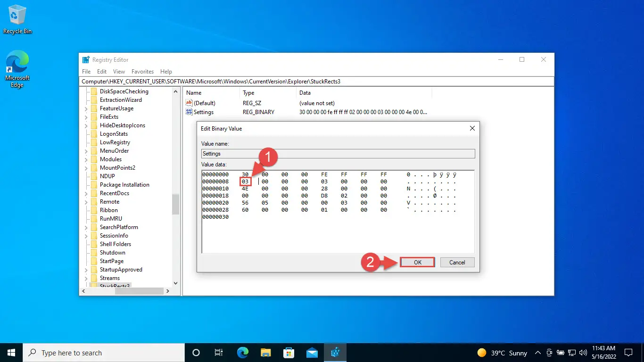Open the File menu
The image size is (644, 362).
point(86,72)
